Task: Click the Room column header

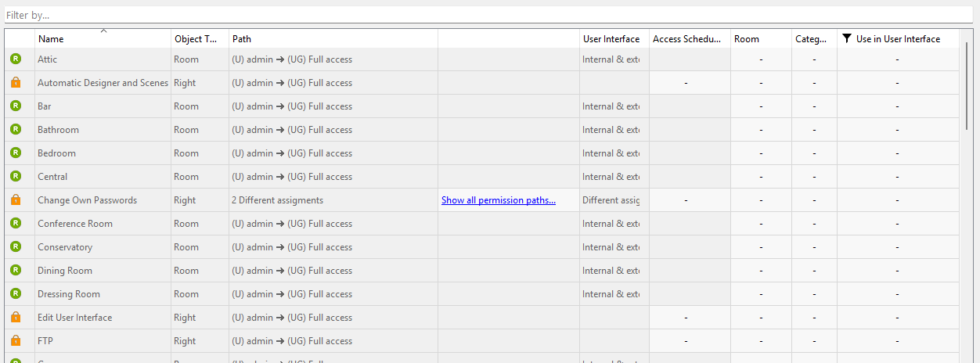Action: (x=759, y=38)
